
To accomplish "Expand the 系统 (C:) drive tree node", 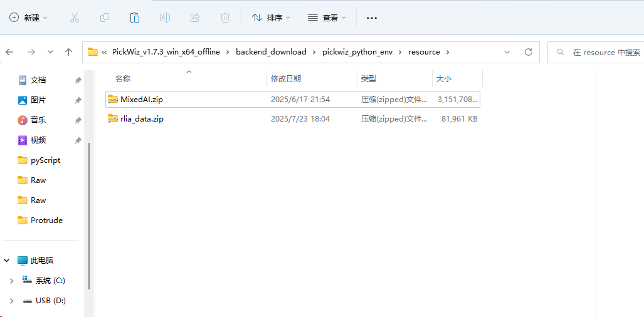I will tap(11, 281).
